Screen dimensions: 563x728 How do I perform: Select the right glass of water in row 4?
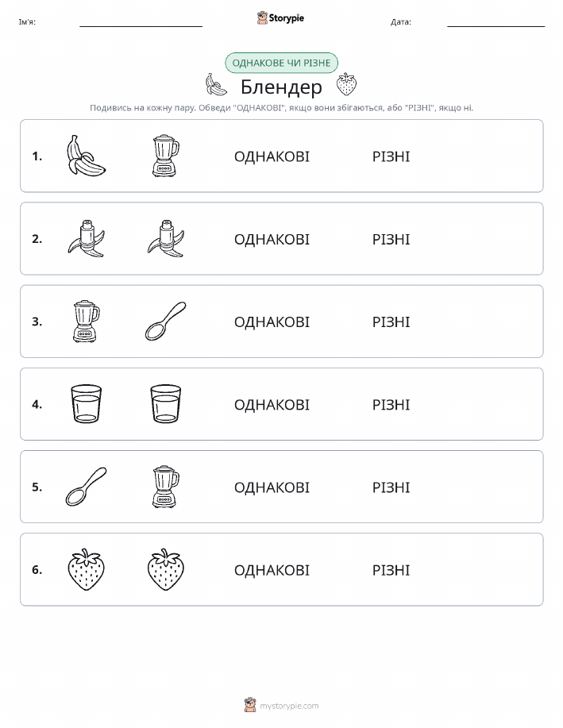pos(165,404)
